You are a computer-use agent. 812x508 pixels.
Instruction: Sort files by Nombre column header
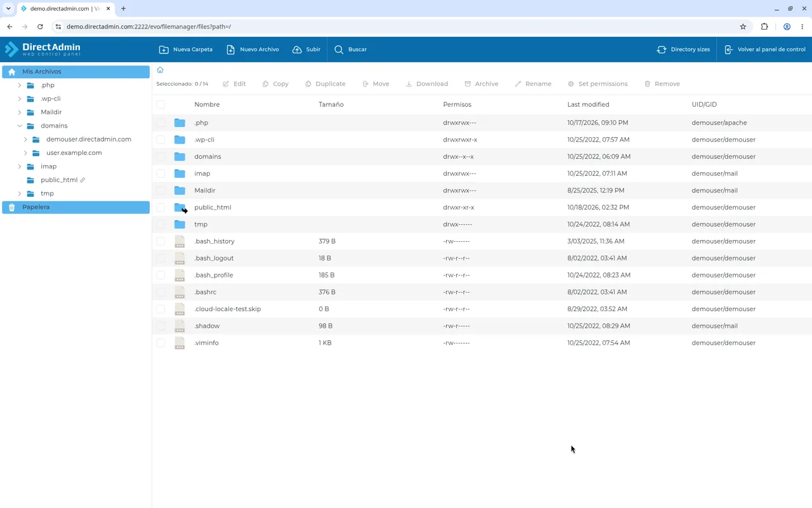(207, 105)
